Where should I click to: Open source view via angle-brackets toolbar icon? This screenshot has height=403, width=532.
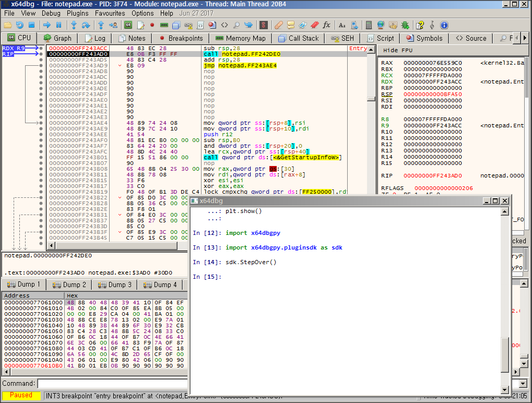click(x=224, y=25)
